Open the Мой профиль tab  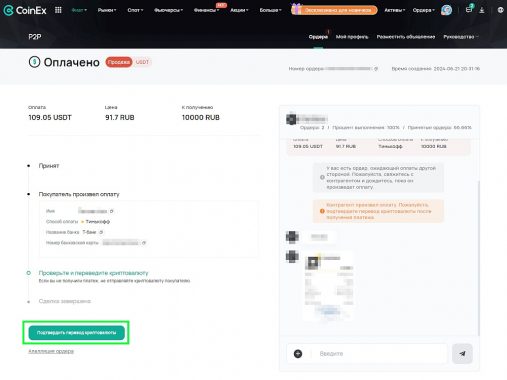(x=352, y=37)
